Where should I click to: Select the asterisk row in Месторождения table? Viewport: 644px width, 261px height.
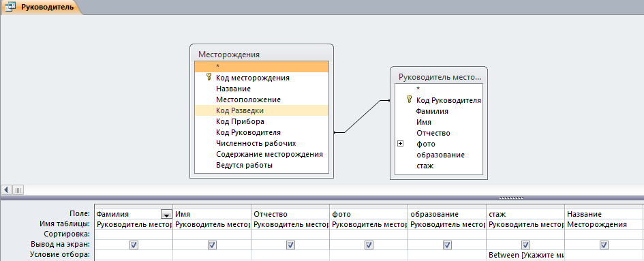click(262, 66)
